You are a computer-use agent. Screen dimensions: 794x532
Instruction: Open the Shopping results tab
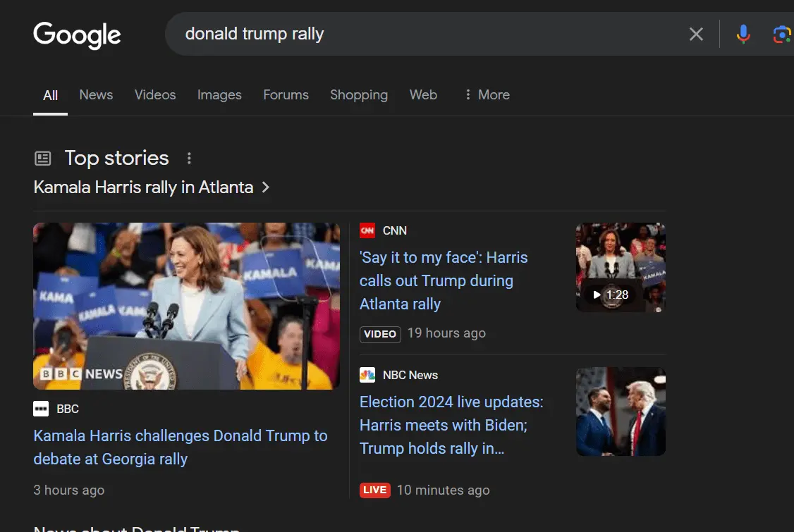pyautogui.click(x=359, y=94)
